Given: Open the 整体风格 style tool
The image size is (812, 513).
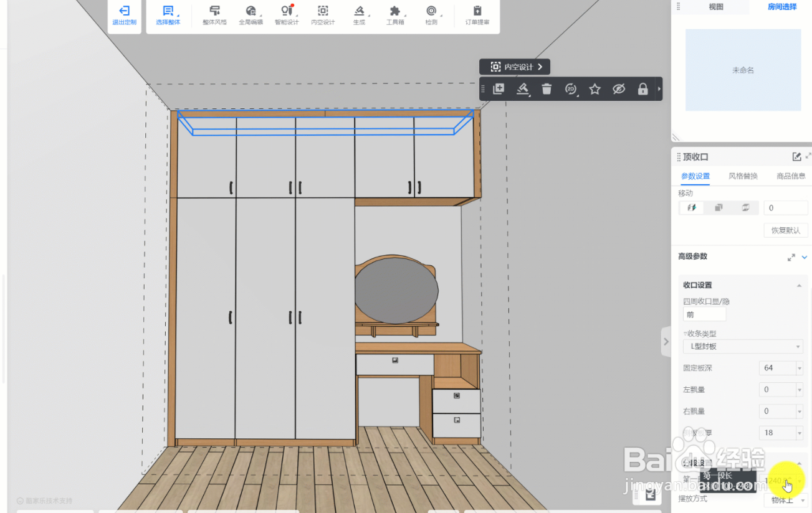Looking at the screenshot, I should pyautogui.click(x=214, y=16).
